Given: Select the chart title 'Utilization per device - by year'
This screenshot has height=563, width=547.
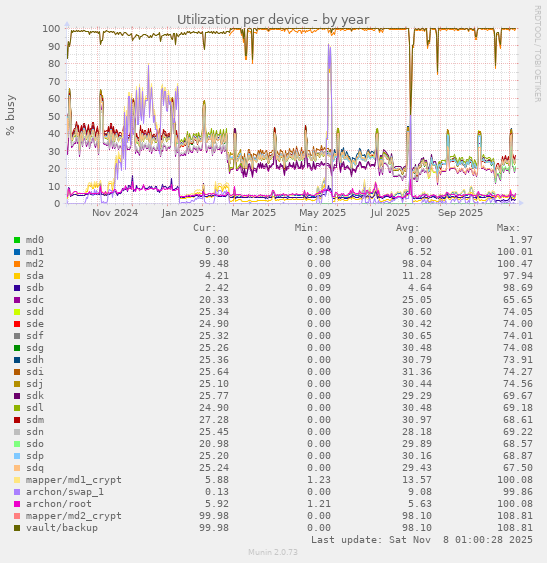Looking at the screenshot, I should (x=273, y=19).
